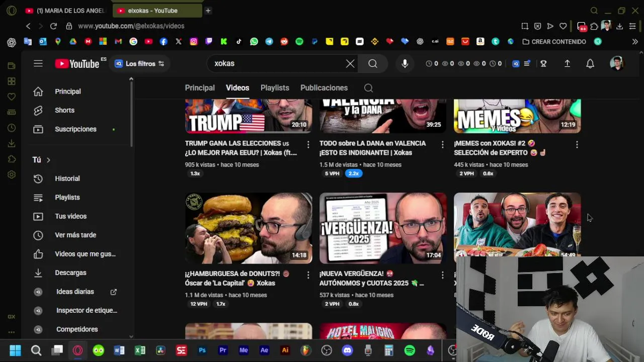The width and height of the screenshot is (644, 362).
Task: Open Spotify from the taskbar
Action: (410, 350)
